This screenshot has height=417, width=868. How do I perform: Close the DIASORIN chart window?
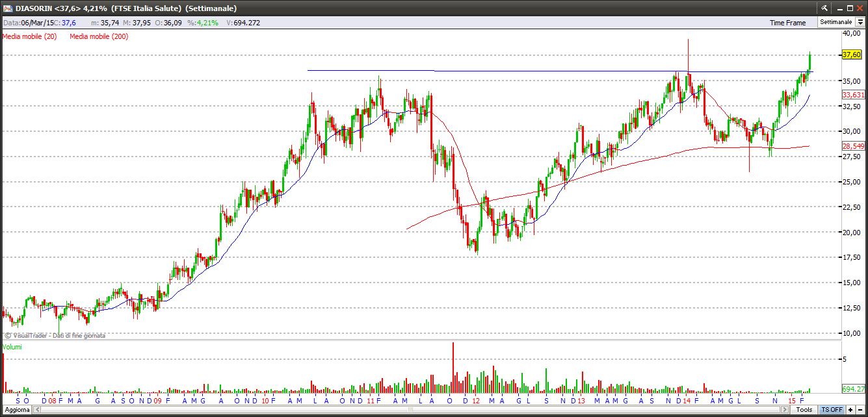tap(860, 8)
